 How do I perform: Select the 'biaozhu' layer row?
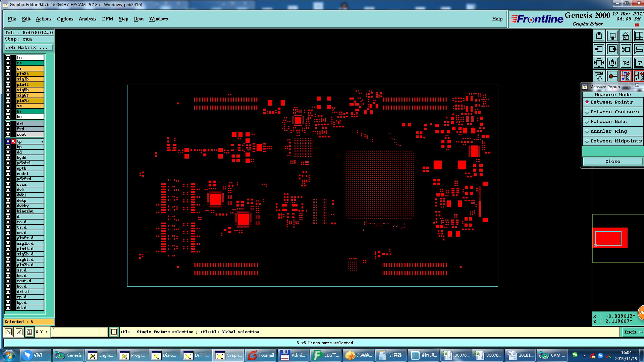pyautogui.click(x=30, y=211)
